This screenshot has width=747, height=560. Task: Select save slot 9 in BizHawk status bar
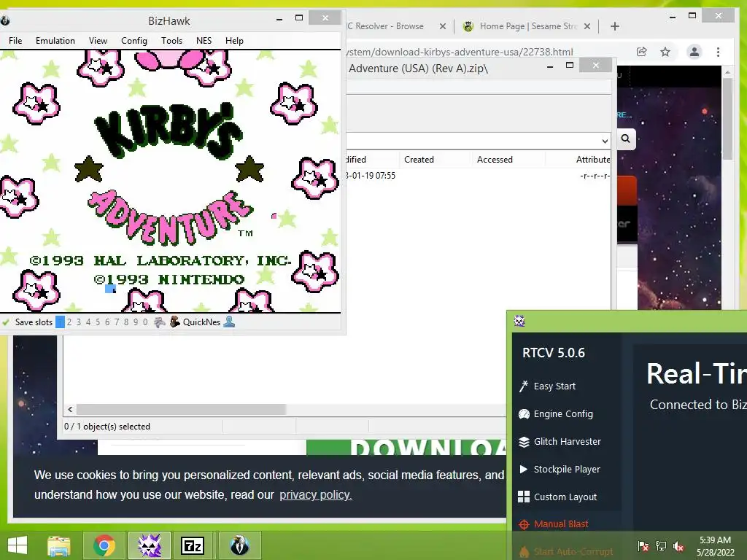136,322
